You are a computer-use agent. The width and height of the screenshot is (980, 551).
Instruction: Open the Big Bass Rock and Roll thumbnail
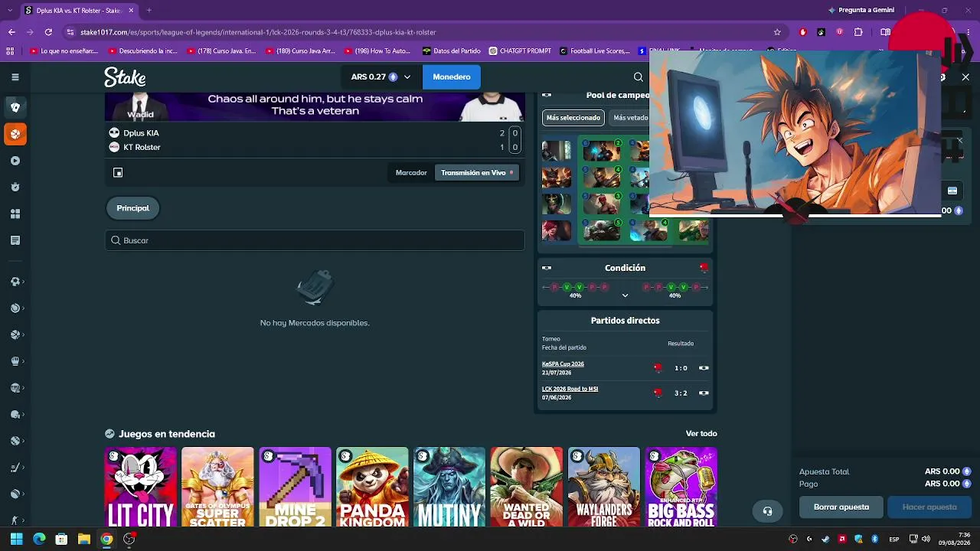[681, 487]
